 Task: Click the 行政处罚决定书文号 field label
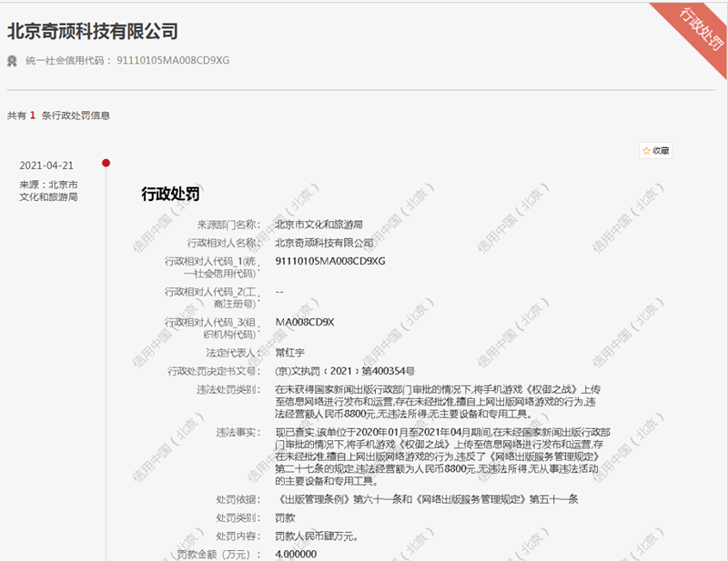[x=214, y=371]
